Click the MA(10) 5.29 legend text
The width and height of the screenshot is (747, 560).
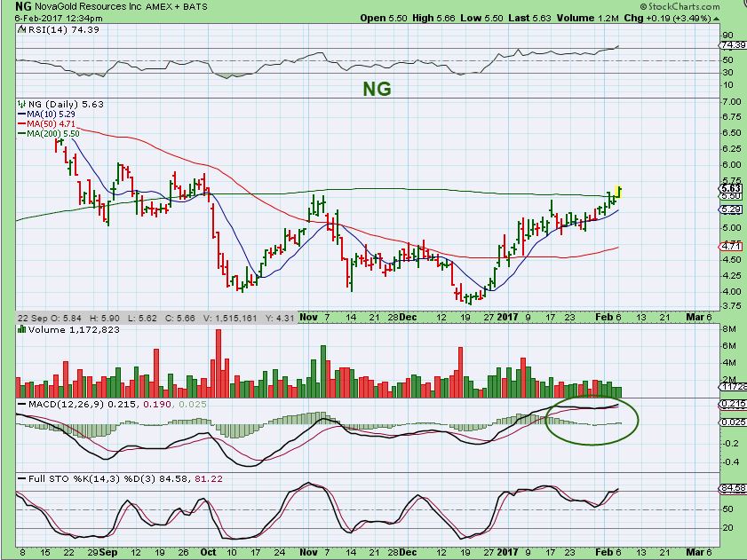click(51, 114)
